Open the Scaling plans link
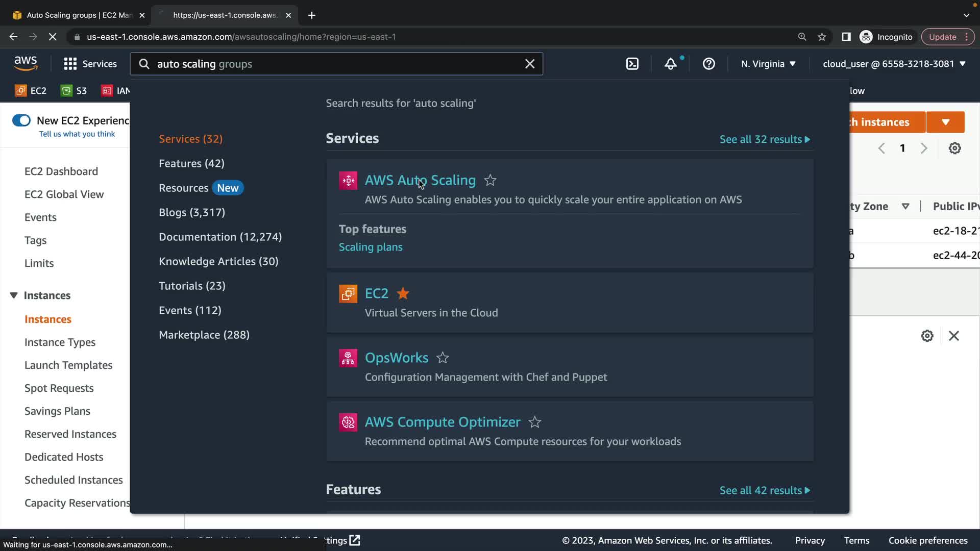 [371, 247]
